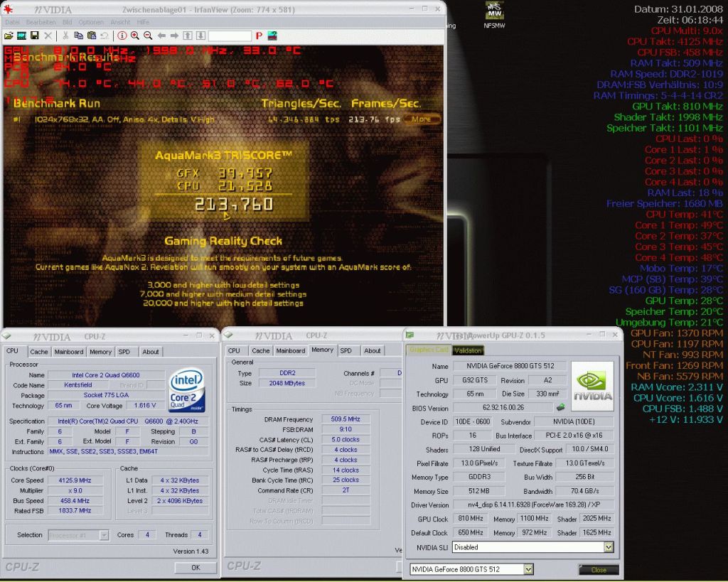Switch to GPU-Z Validation tab
This screenshot has height=582, width=728.
pos(468,351)
